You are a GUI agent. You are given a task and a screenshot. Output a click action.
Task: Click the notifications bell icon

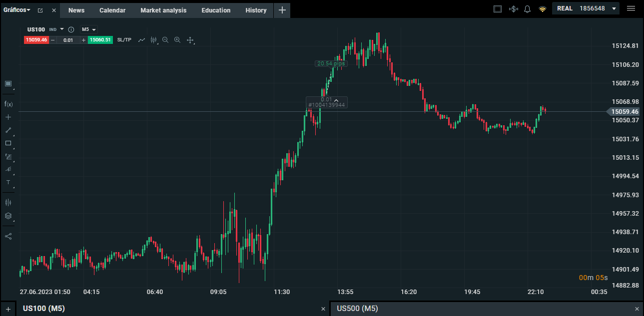(x=527, y=9)
